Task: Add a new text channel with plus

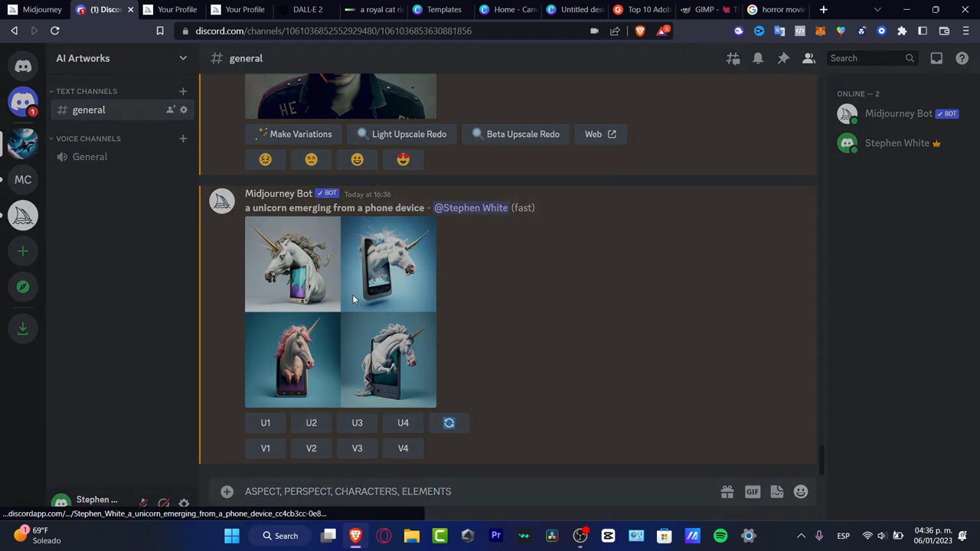Action: click(183, 91)
